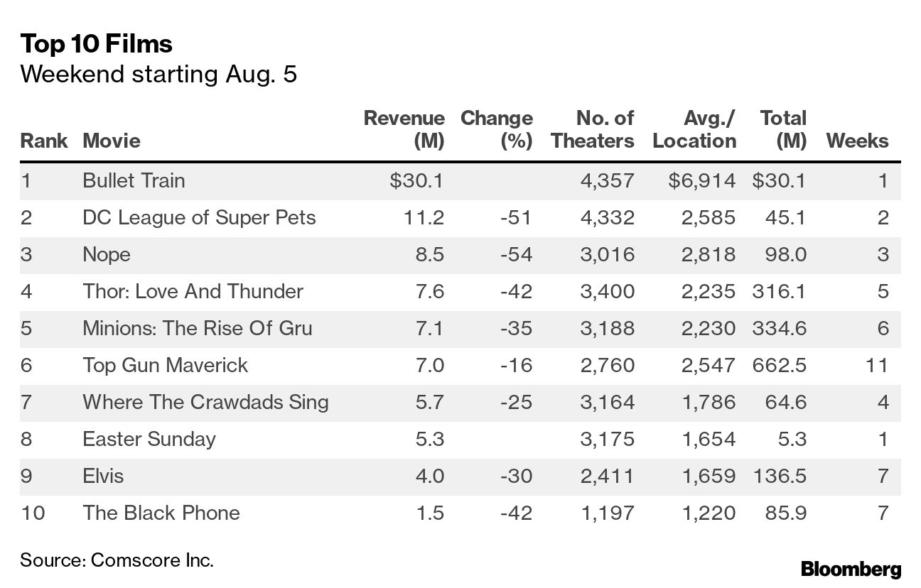Viewport: 921px width, 588px height.
Task: Select the Bullet Train movie row
Action: click(x=134, y=180)
